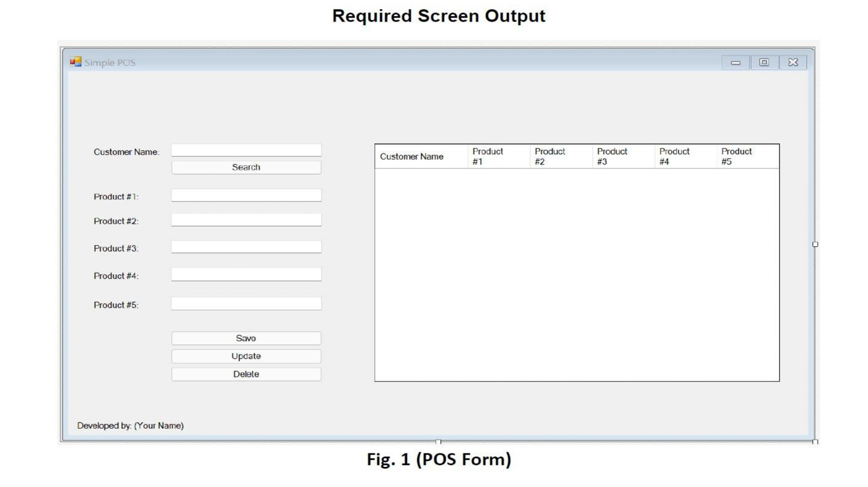This screenshot has width=868, height=487.
Task: Focus the Product #2 input field
Action: pyautogui.click(x=246, y=220)
